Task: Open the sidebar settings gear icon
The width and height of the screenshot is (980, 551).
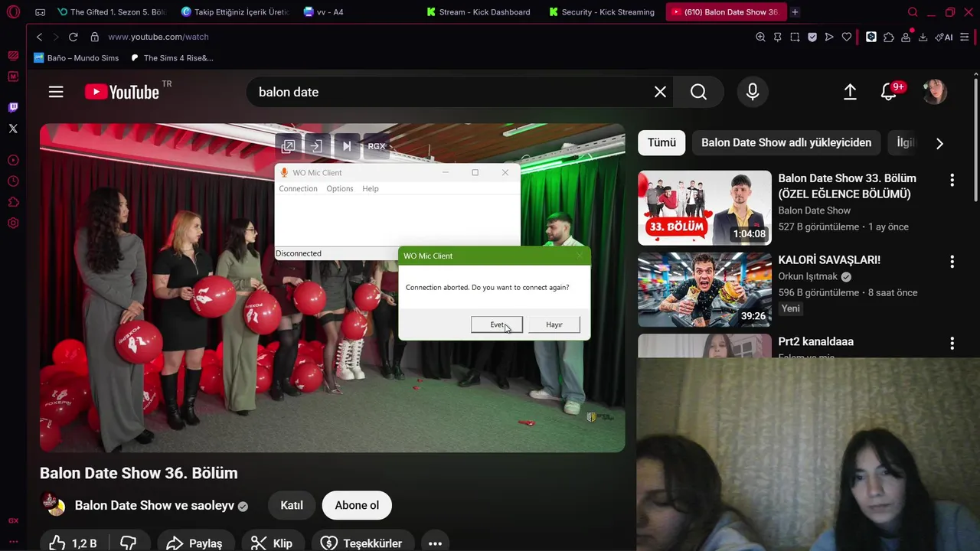Action: 13,223
